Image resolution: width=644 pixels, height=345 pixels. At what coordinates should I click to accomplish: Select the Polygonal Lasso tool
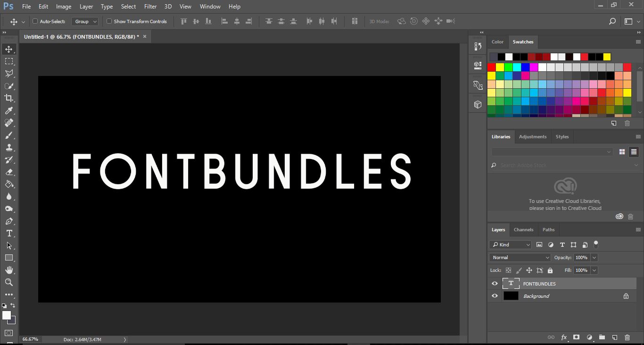tap(9, 74)
